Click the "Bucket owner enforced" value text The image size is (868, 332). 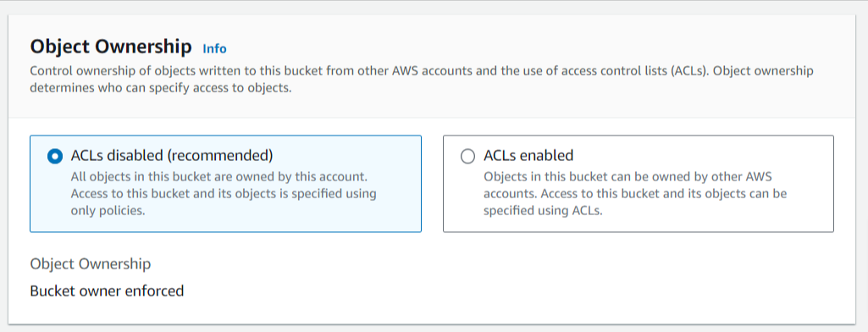click(107, 290)
